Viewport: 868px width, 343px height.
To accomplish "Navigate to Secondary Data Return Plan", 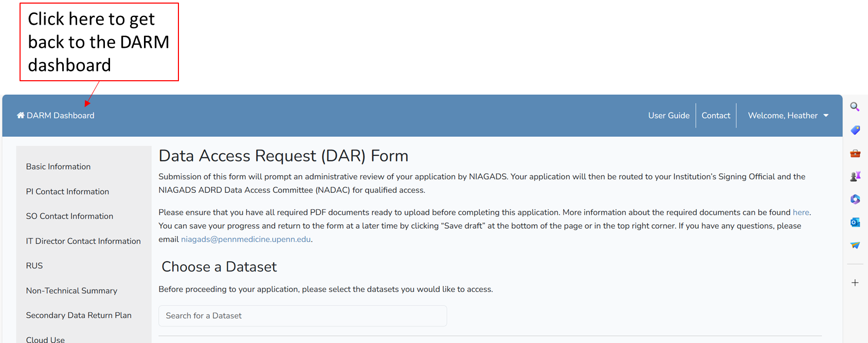I will [79, 315].
